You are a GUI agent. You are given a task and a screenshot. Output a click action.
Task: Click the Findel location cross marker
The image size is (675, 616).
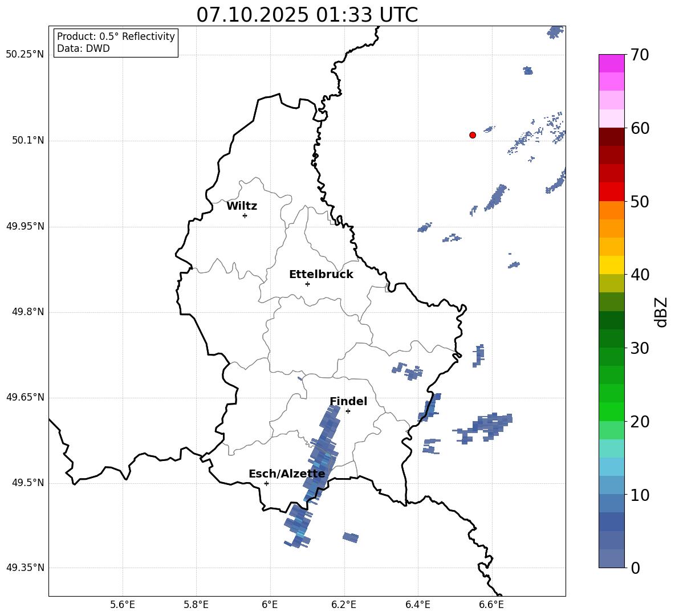pyautogui.click(x=348, y=411)
